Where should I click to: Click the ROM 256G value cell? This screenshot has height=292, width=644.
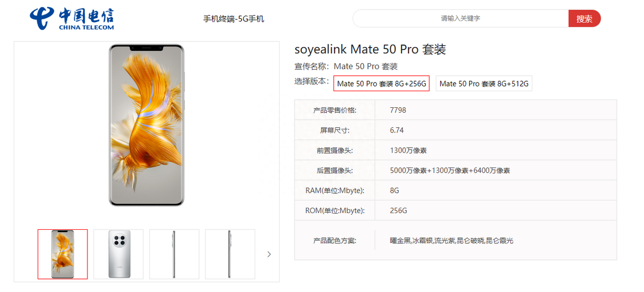coord(398,210)
